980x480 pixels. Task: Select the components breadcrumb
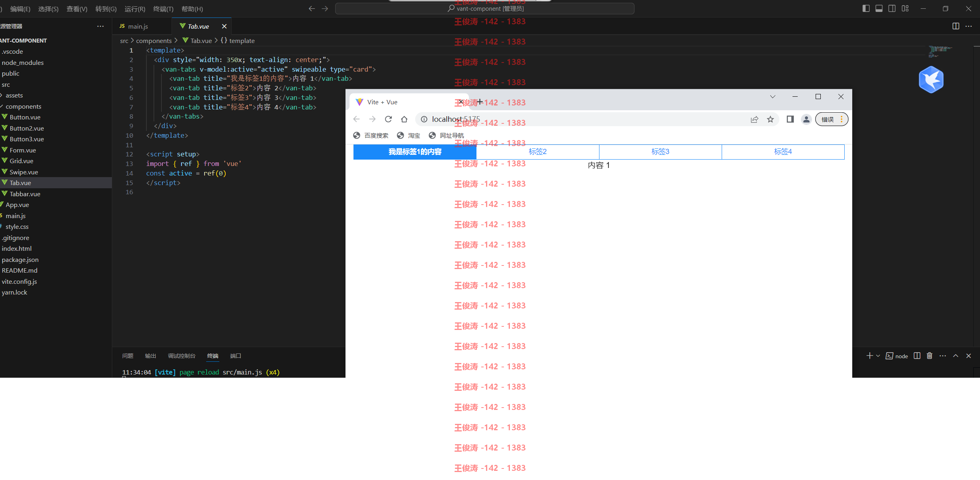pyautogui.click(x=154, y=41)
